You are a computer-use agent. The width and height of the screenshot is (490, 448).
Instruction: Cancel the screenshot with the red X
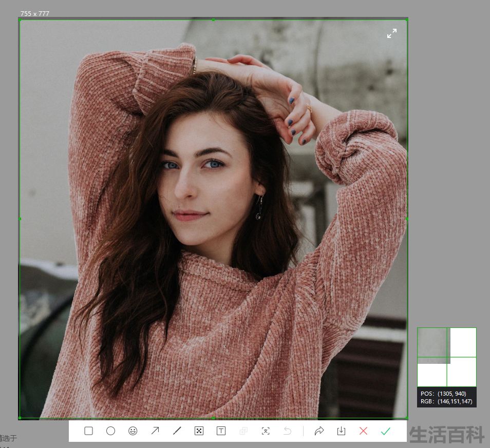click(364, 431)
